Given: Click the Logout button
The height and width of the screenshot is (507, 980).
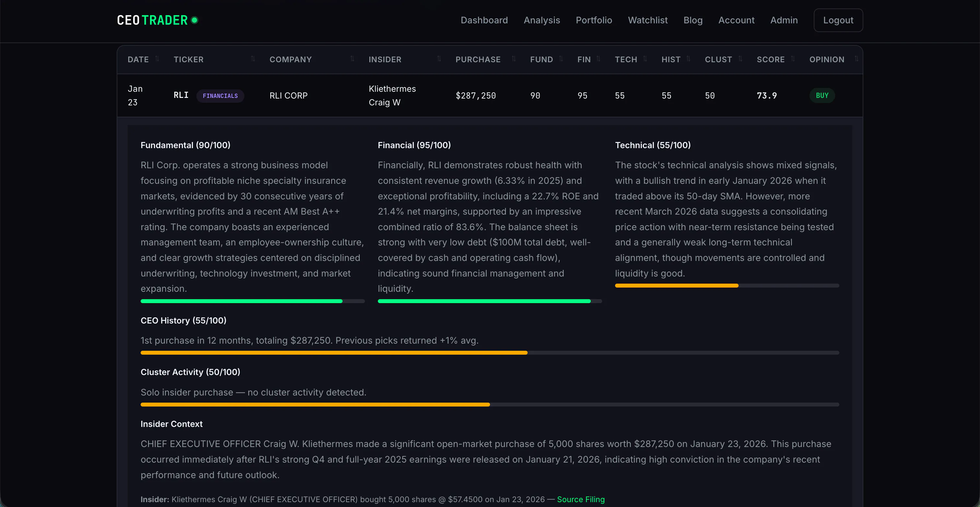Looking at the screenshot, I should pos(838,20).
